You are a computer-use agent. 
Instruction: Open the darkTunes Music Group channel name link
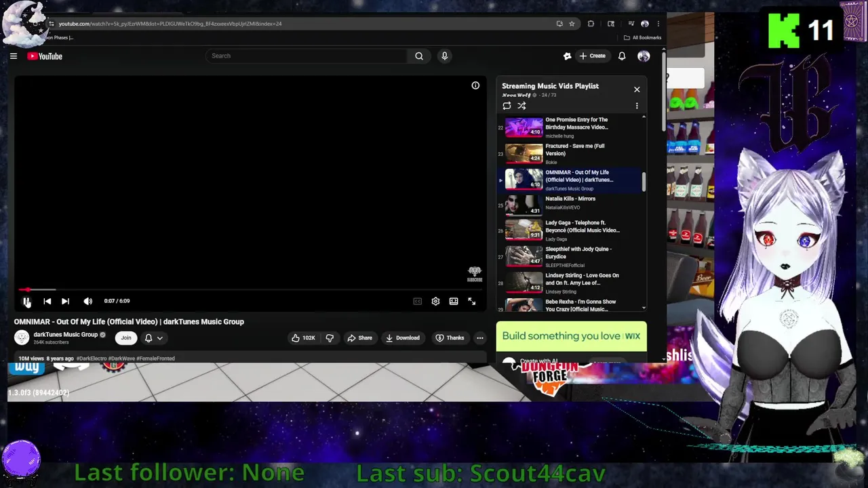(66, 334)
